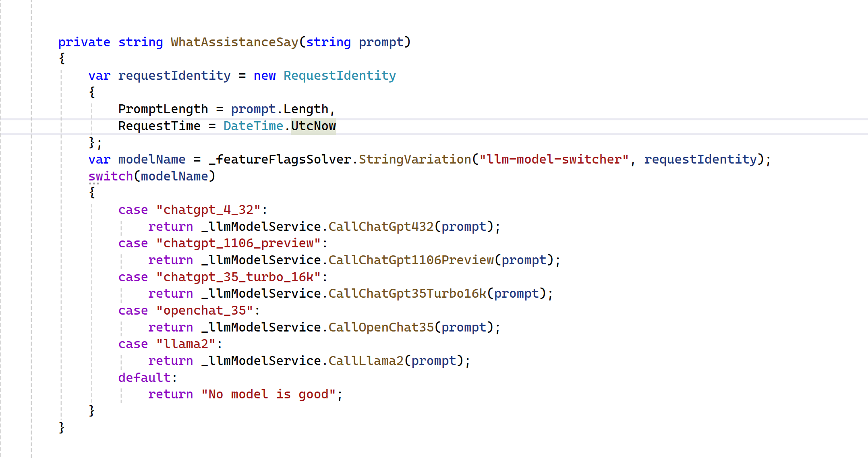Click the default keyword

coord(145,378)
